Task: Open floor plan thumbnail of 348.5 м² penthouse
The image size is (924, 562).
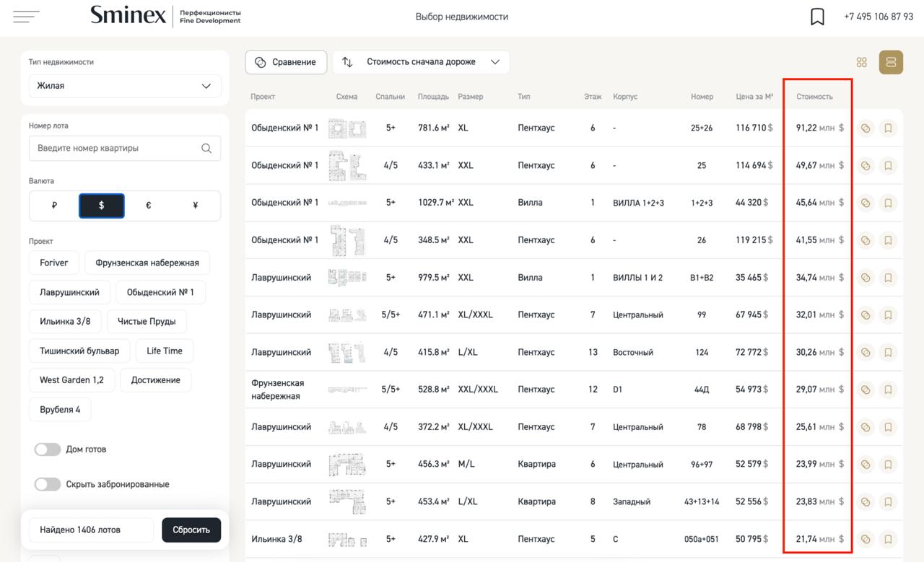Action: pos(347,240)
